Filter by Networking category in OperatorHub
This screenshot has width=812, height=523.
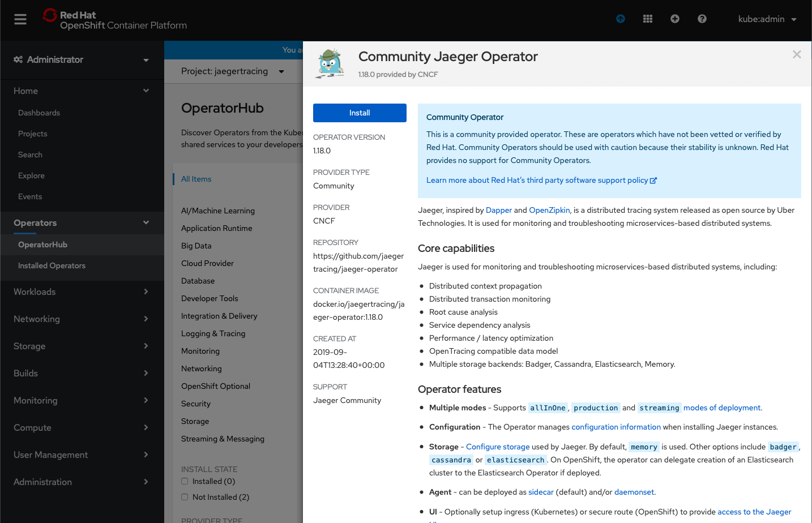tap(202, 368)
